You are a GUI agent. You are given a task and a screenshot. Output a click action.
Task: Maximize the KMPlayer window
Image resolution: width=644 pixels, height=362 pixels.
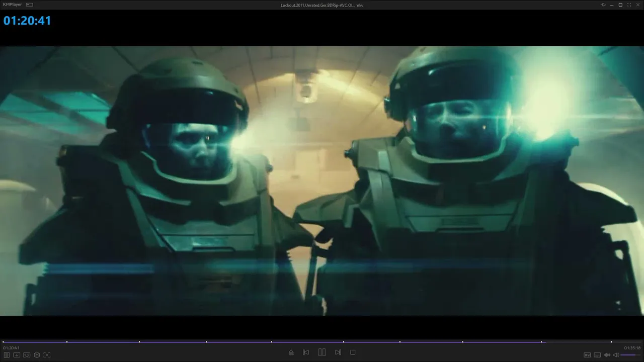[620, 5]
